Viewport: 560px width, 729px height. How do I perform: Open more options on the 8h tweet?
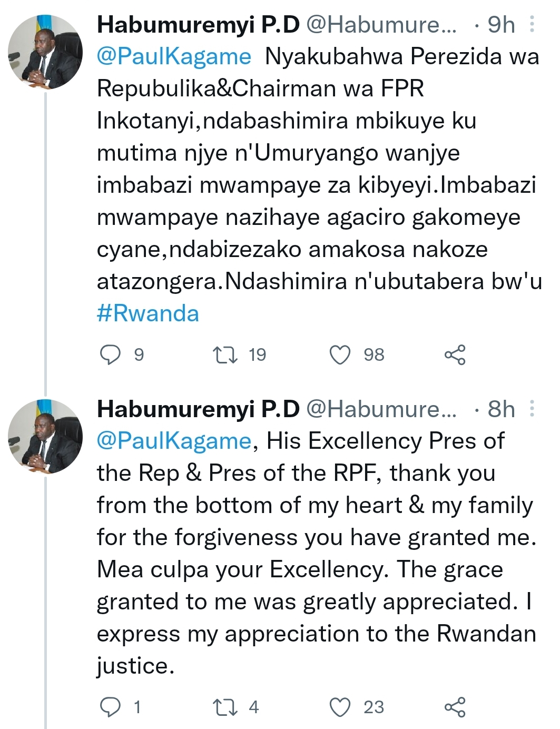tap(532, 409)
